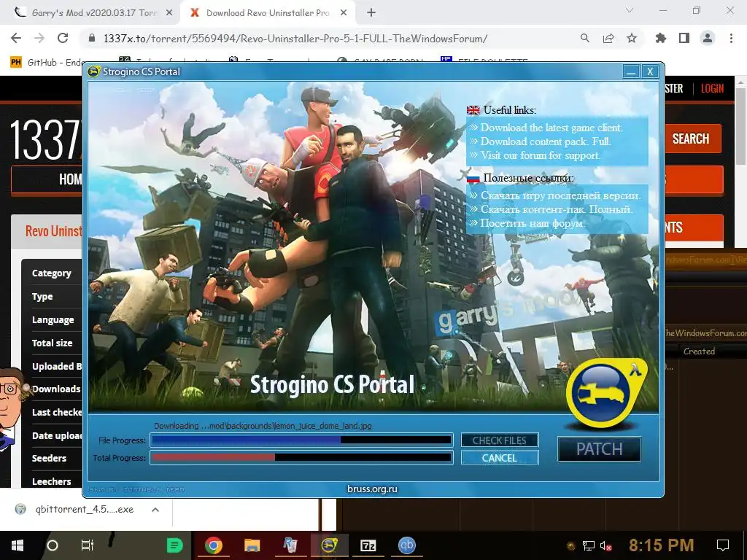Image resolution: width=747 pixels, height=560 pixels.
Task: Click the bruss.org.ru link at bottom
Action: [x=372, y=489]
